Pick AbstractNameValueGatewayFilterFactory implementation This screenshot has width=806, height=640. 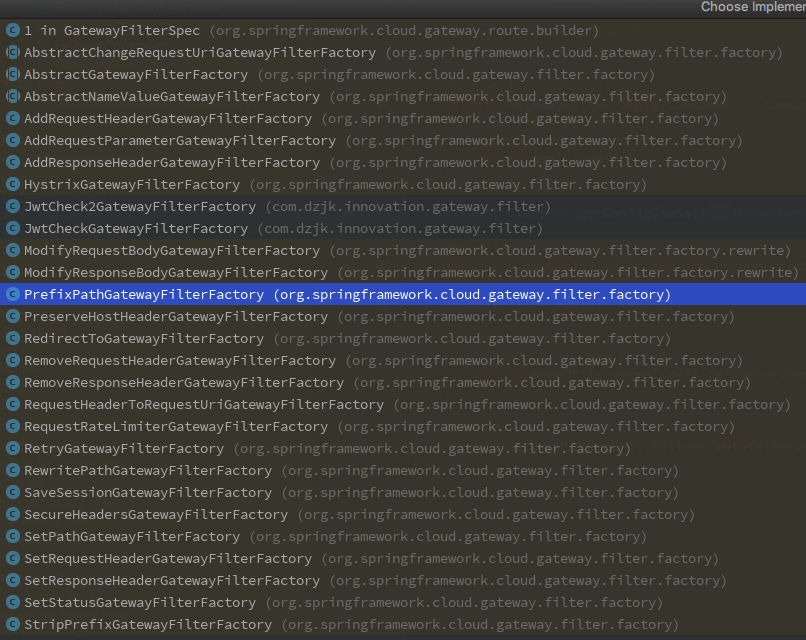403,97
